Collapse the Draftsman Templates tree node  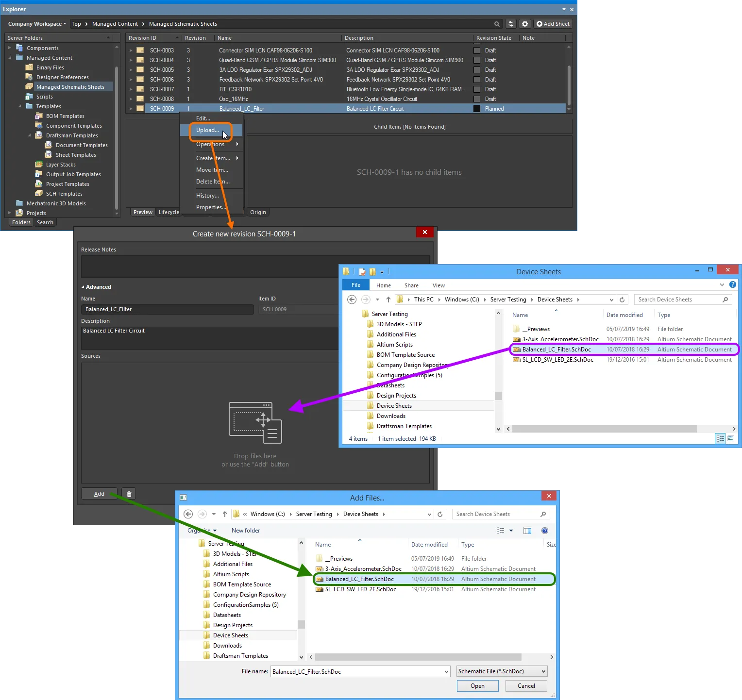point(29,135)
